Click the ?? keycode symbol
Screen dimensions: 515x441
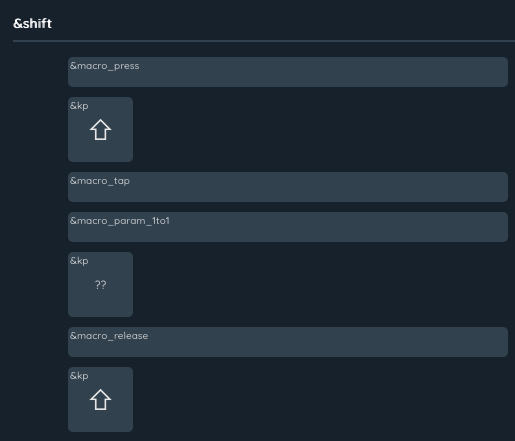pos(100,285)
